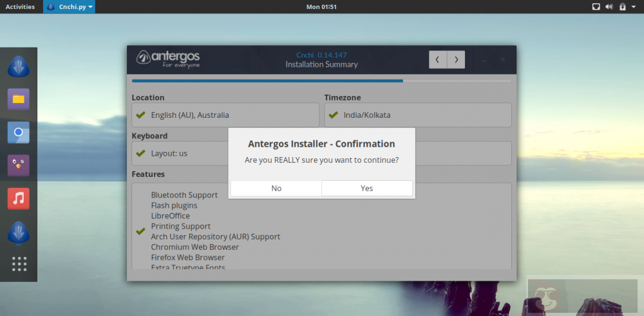
Task: Click "Arch User Repository (AUR) Support" text
Action: [216, 237]
